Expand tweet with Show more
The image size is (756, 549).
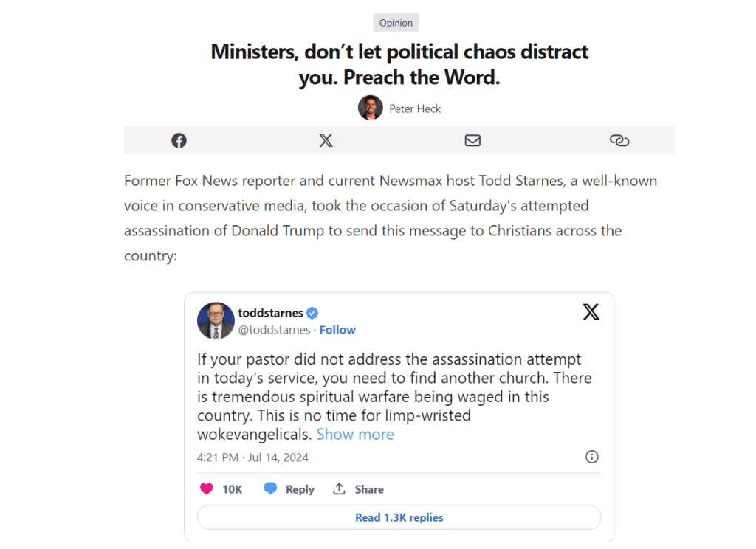click(x=355, y=435)
